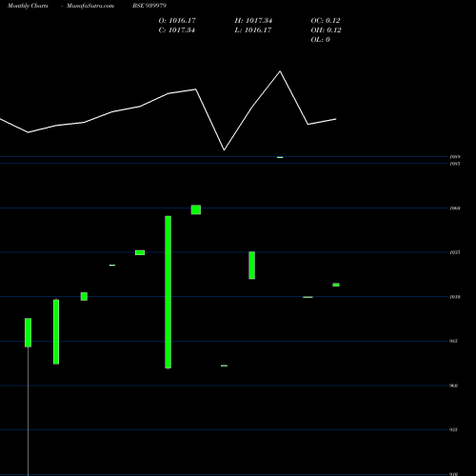Click the "Monthly Charts" title text

[x=28, y=6]
